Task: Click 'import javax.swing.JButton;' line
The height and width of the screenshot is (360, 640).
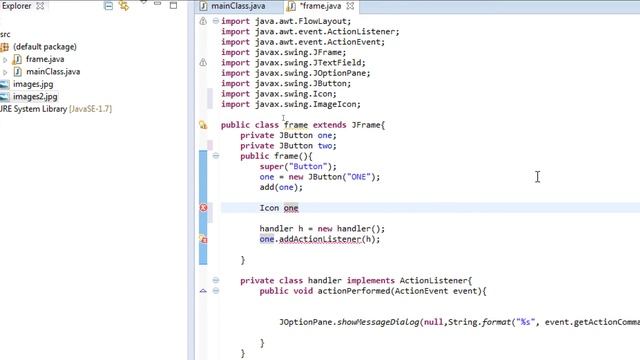Action: pos(286,83)
